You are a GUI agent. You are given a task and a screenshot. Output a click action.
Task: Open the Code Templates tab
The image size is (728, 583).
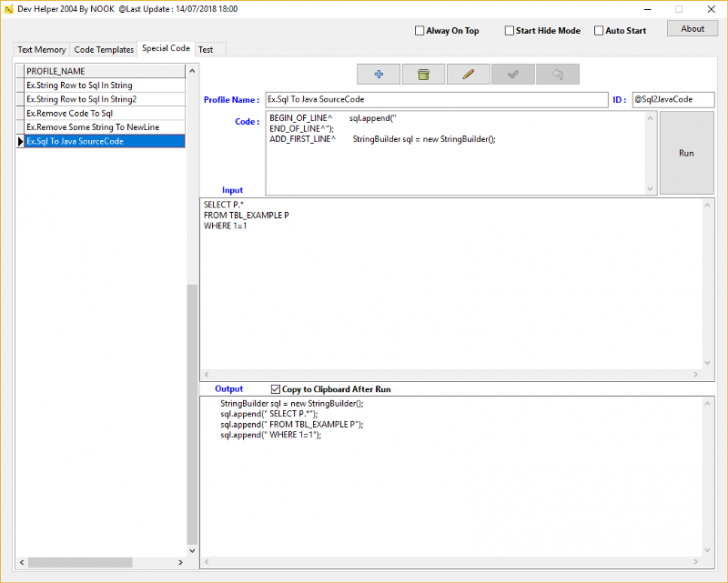click(104, 50)
